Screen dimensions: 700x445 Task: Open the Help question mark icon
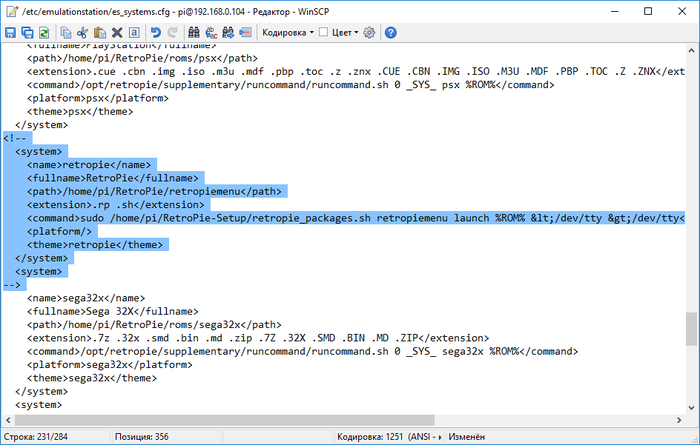click(x=390, y=32)
